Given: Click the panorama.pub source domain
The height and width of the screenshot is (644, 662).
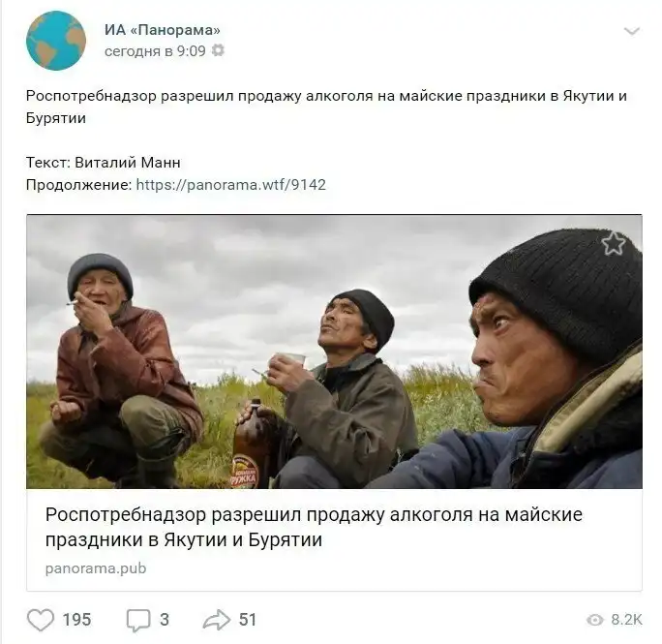Looking at the screenshot, I should 96,568.
